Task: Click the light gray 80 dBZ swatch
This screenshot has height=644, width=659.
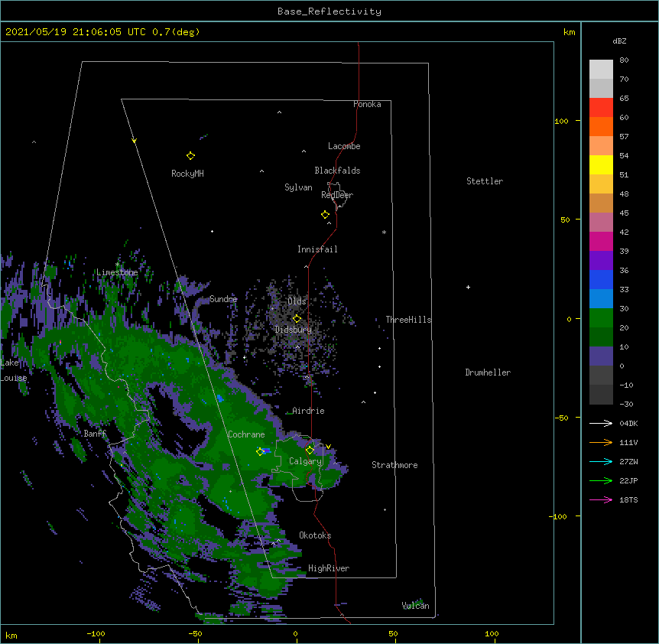Action: click(x=601, y=69)
